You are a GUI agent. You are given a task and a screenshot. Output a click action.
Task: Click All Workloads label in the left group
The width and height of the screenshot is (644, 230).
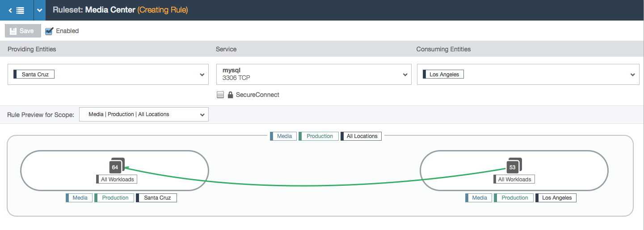116,180
